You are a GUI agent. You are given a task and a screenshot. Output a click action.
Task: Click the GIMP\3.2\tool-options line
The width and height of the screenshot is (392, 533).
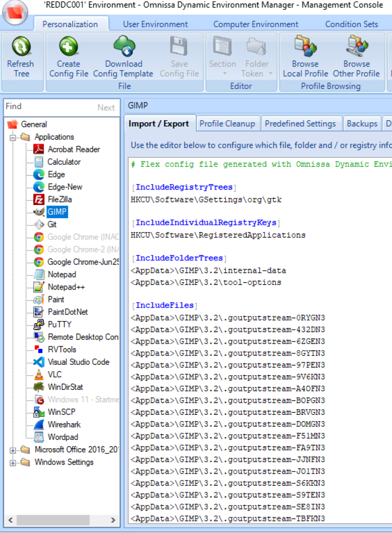coord(206,283)
